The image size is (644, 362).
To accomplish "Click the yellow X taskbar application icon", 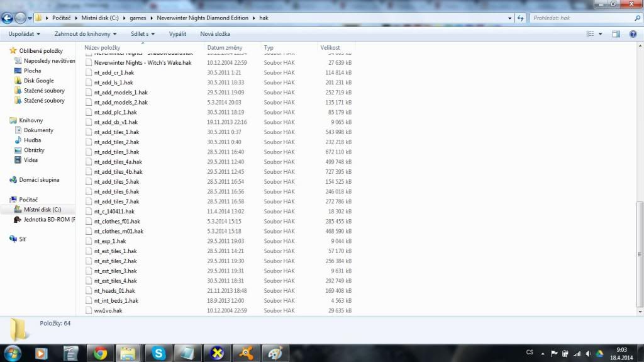I will 217,353.
